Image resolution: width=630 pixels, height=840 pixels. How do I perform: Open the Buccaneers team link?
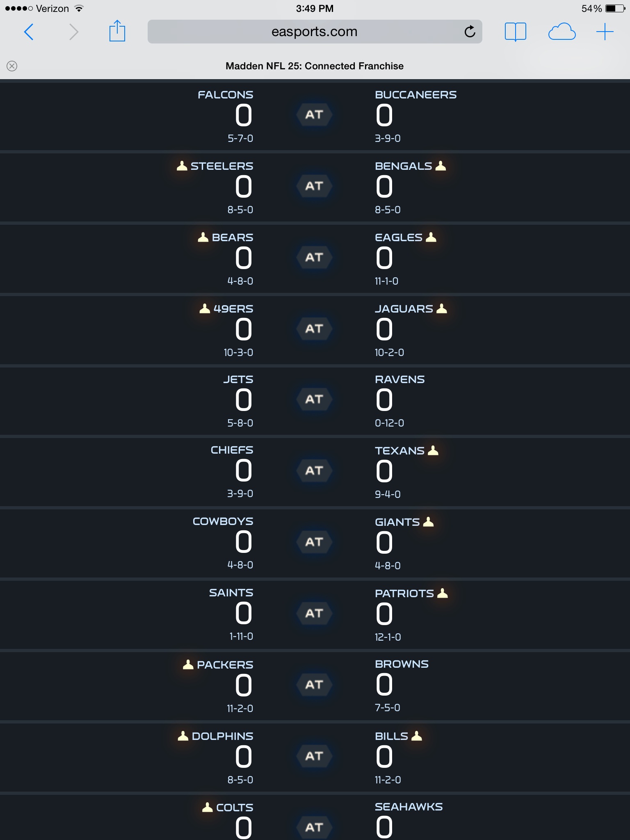pos(415,95)
